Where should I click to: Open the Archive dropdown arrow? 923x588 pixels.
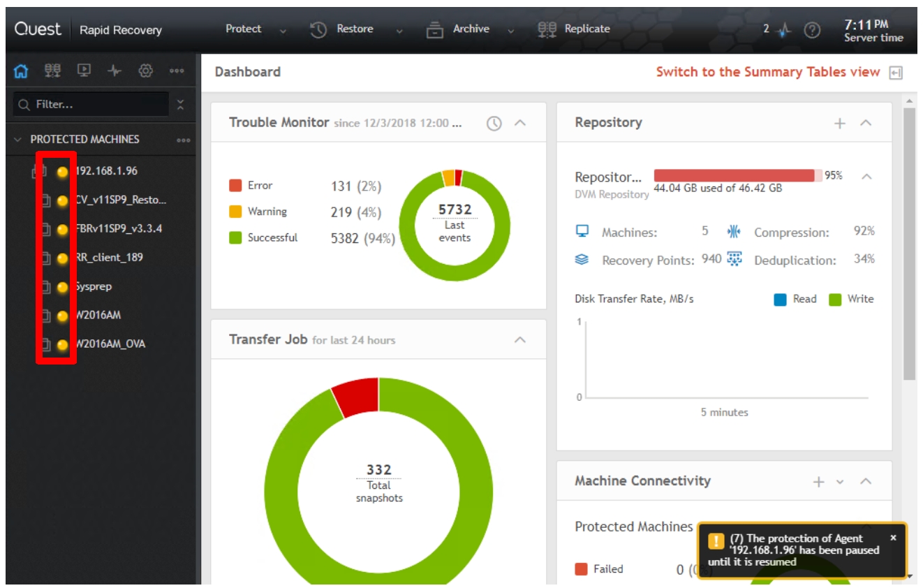[x=511, y=31]
